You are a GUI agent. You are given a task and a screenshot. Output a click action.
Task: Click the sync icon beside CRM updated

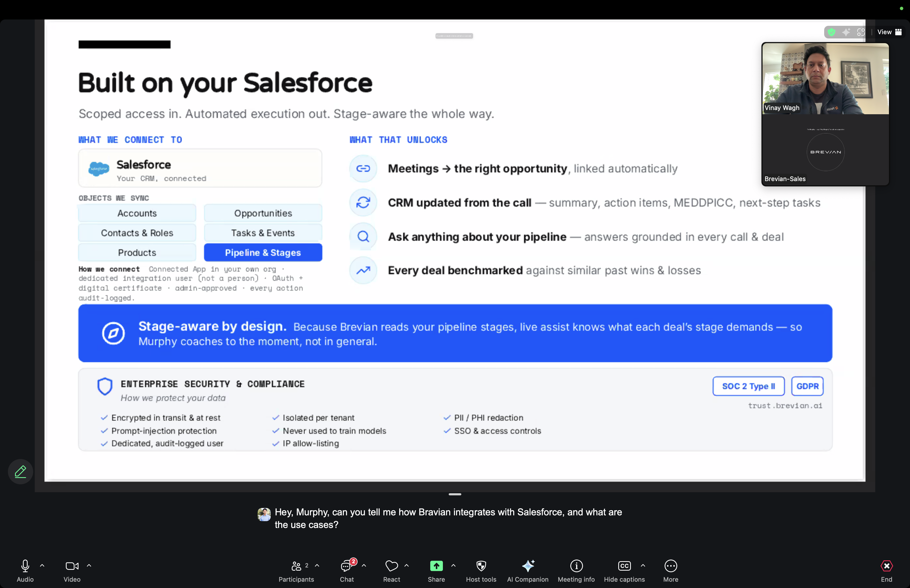pyautogui.click(x=363, y=202)
